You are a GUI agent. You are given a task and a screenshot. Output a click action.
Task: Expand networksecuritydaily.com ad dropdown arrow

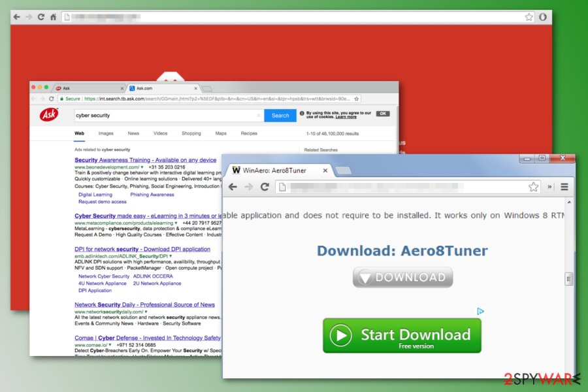(x=146, y=312)
